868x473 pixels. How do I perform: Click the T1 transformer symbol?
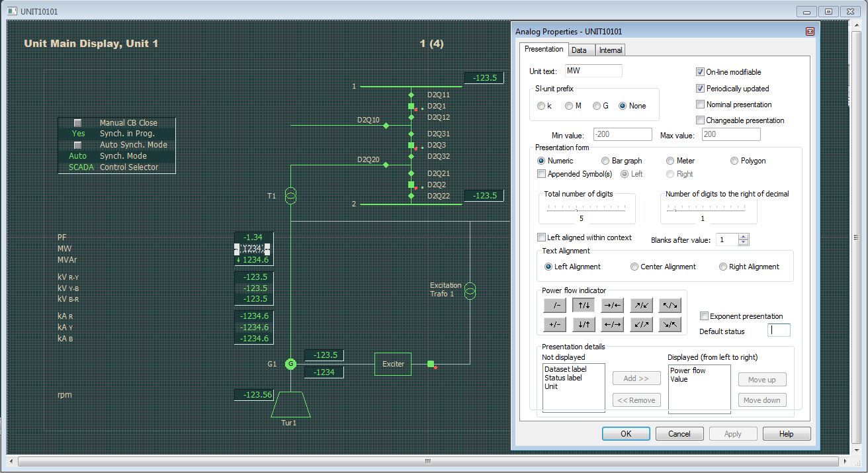click(x=290, y=196)
